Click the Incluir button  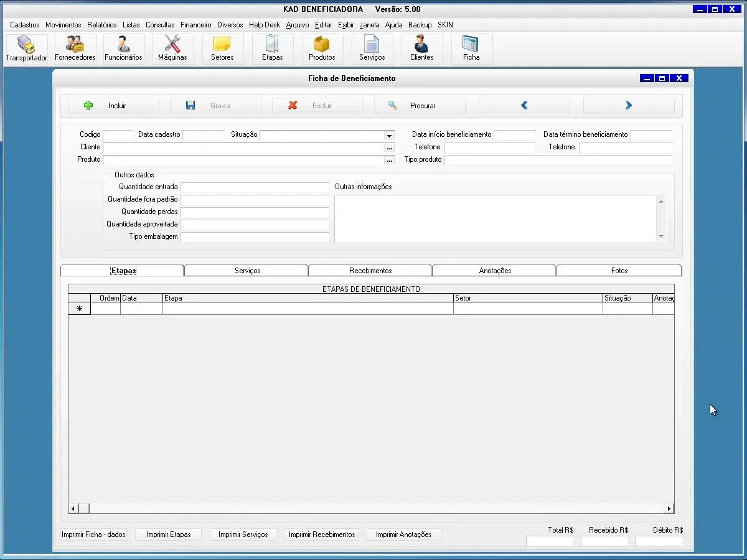tap(113, 106)
